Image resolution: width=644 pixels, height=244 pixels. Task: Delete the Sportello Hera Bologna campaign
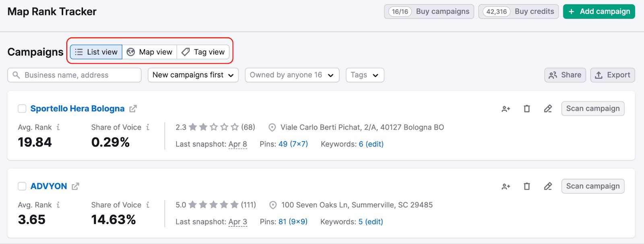[x=526, y=108]
